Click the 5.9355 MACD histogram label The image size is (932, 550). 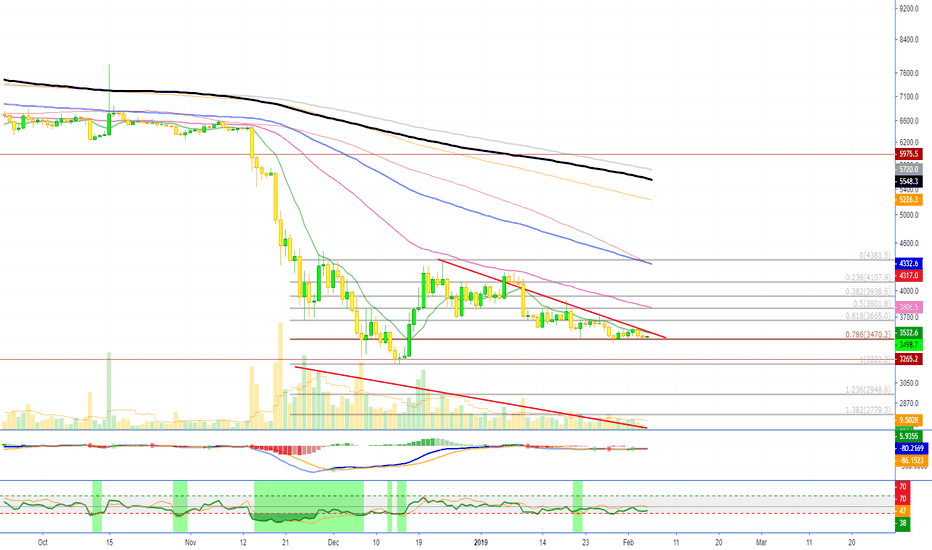(909, 436)
